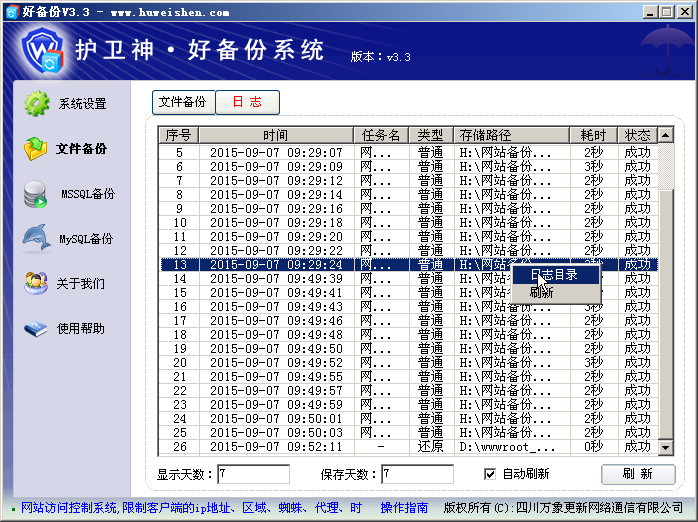Select log row with time 09:29:14
Image resolution: width=698 pixels, height=522 pixels.
[x=409, y=194]
